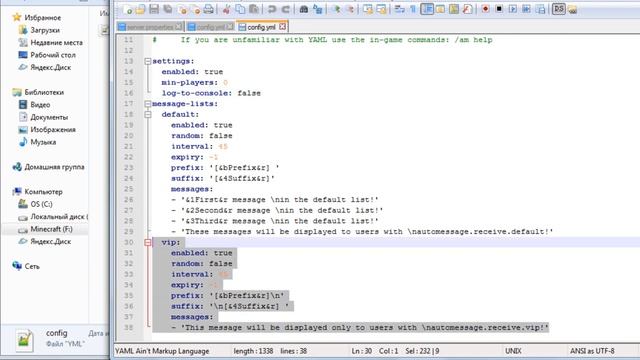Click the DS plugin toolbar icon
Screen dimensions: 640x360
[559, 9]
